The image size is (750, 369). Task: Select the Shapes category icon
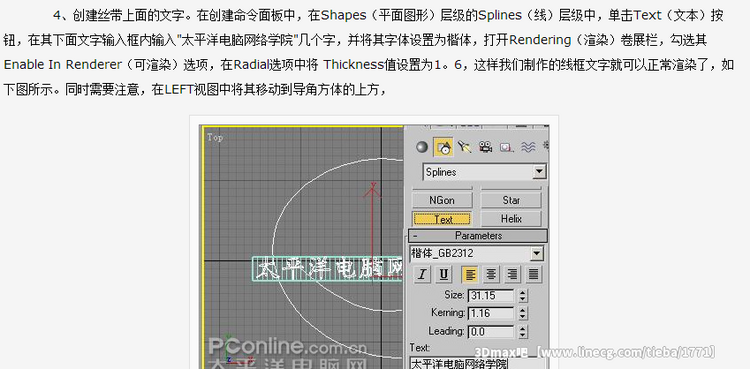click(x=443, y=147)
